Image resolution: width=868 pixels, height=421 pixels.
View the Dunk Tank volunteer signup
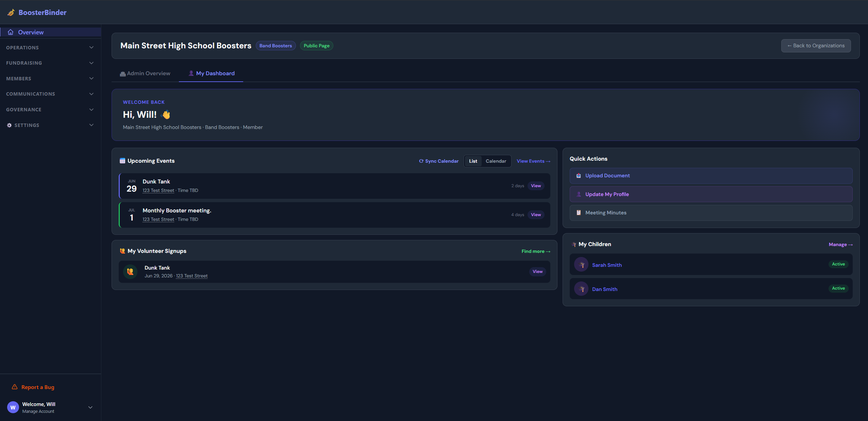(x=537, y=272)
